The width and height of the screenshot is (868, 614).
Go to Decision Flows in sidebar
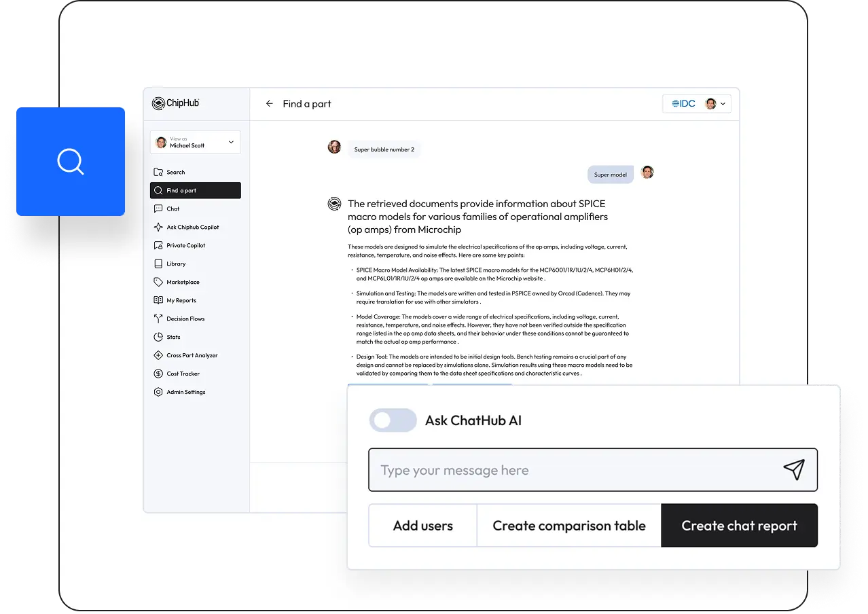(185, 319)
